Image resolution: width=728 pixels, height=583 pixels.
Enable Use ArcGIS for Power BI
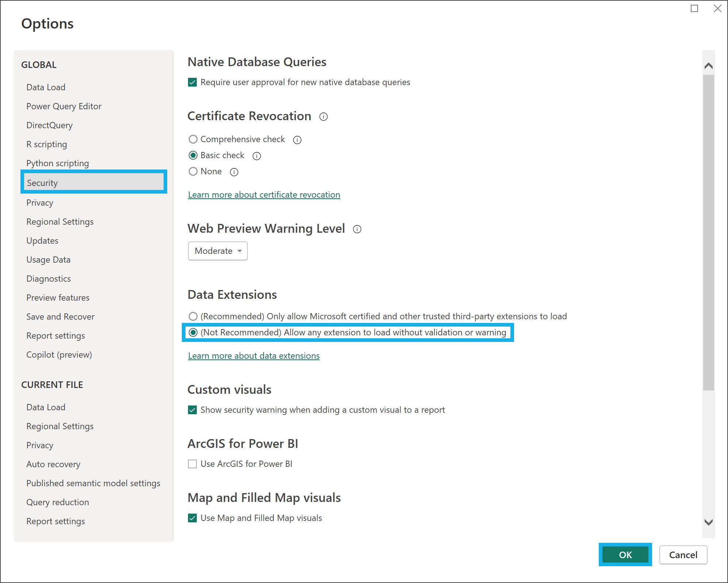[192, 464]
